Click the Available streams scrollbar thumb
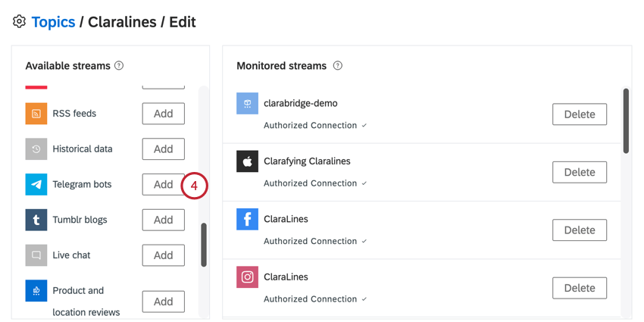This screenshot has width=644, height=322. [204, 245]
